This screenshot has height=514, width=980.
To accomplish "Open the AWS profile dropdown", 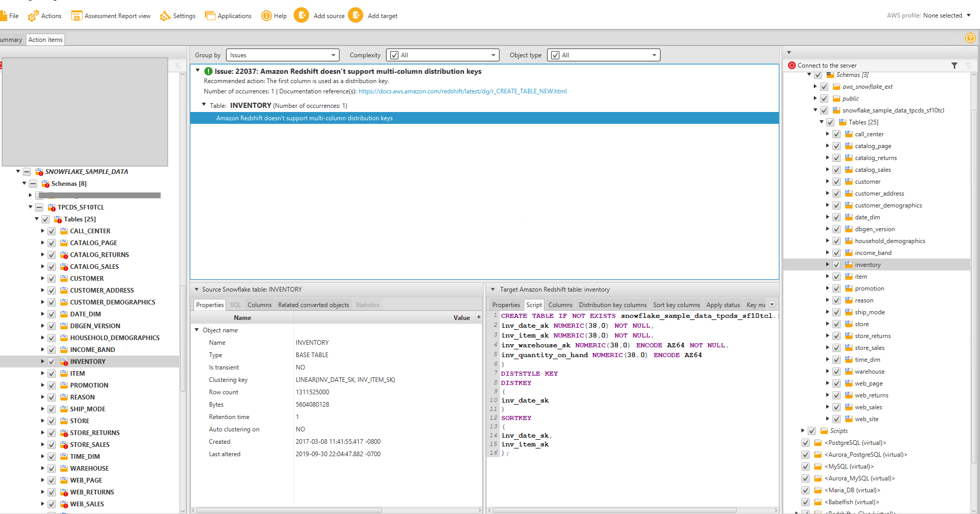I will (x=968, y=15).
